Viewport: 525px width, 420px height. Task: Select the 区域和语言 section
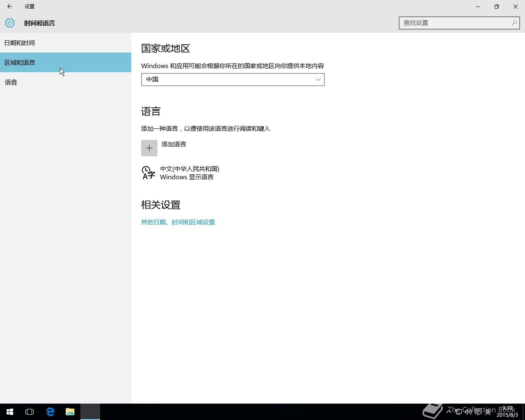coord(66,62)
